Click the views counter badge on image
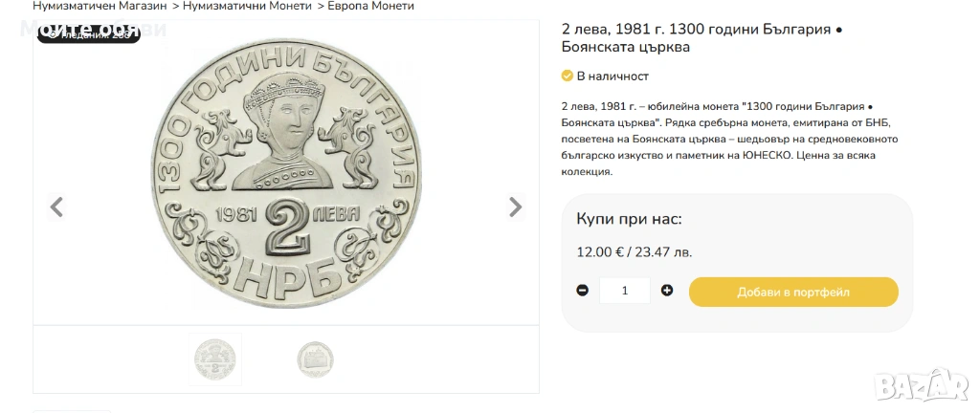This screenshot has height=413, width=980. click(88, 34)
